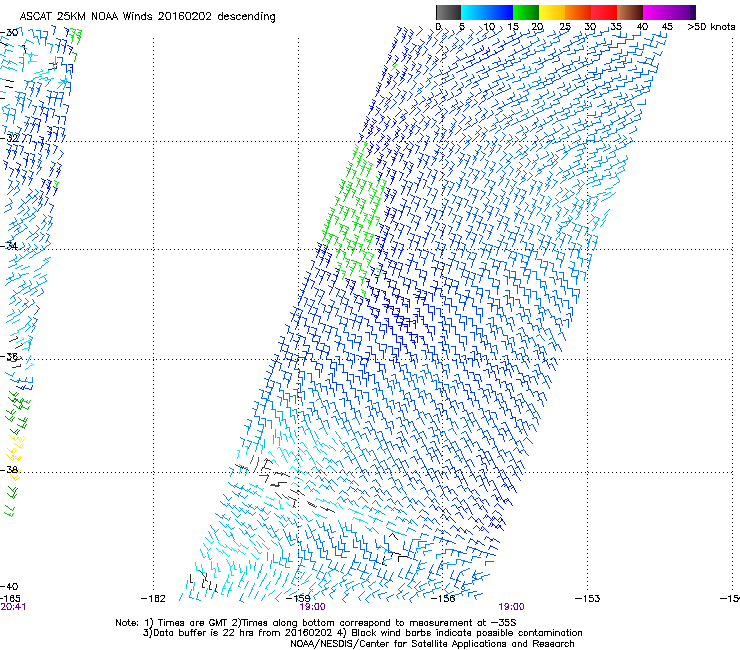Screen dimensions: 740x650
Task: Click the '-165' longitude axis label
Action: point(10,599)
